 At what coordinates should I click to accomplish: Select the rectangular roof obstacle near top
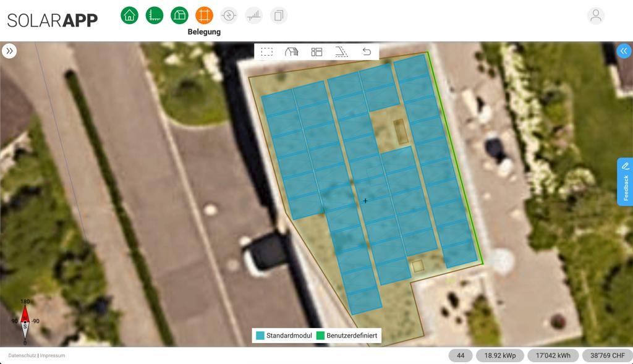(401, 132)
